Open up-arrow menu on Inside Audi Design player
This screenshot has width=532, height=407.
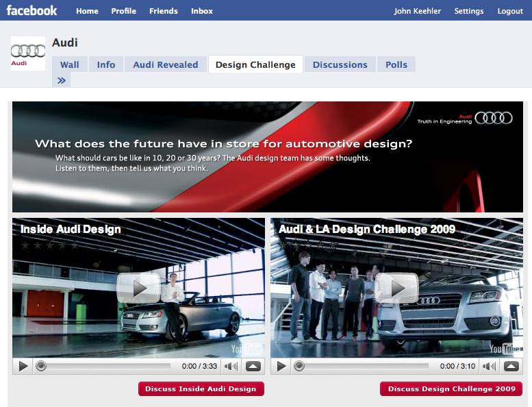point(253,367)
